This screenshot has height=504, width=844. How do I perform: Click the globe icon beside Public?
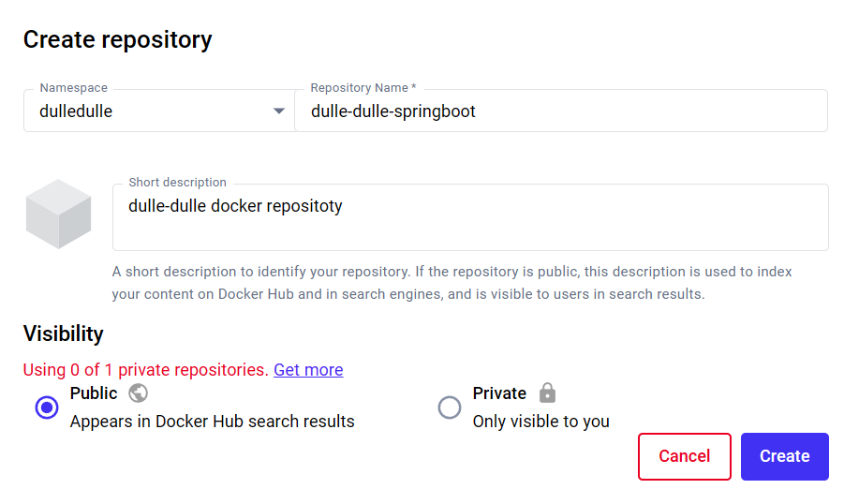pos(139,393)
